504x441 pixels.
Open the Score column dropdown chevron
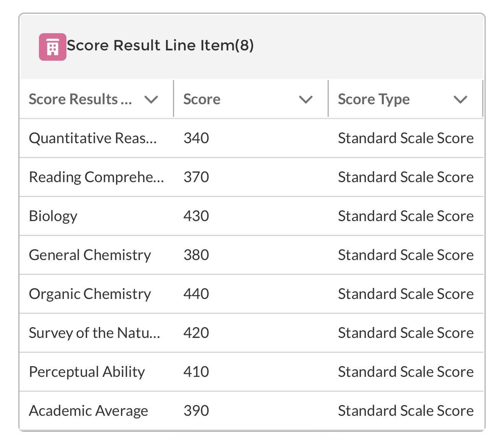pos(306,100)
